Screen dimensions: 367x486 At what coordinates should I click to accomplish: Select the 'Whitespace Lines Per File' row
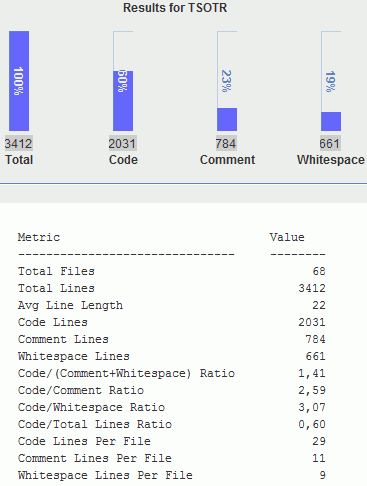[x=172, y=475]
